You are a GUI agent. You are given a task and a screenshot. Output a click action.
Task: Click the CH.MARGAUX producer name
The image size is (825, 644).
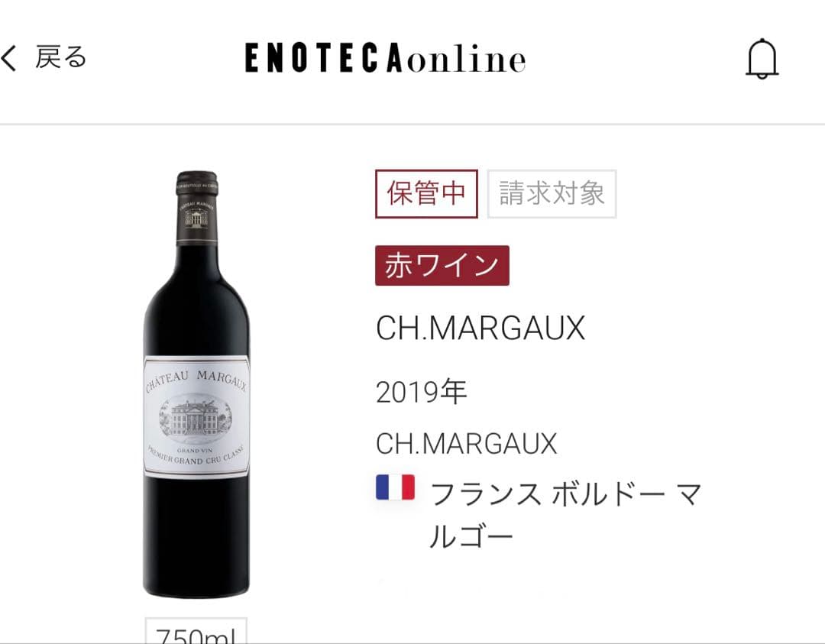pos(467,444)
